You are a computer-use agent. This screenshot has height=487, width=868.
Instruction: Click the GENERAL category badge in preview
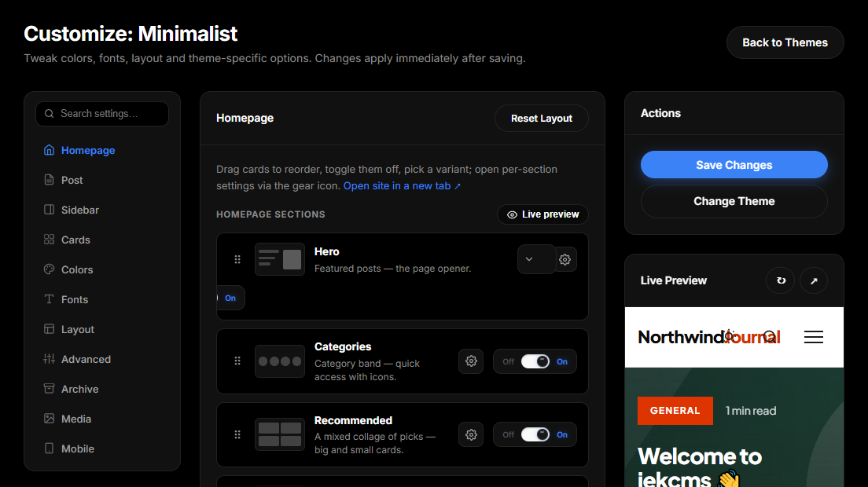tap(675, 411)
